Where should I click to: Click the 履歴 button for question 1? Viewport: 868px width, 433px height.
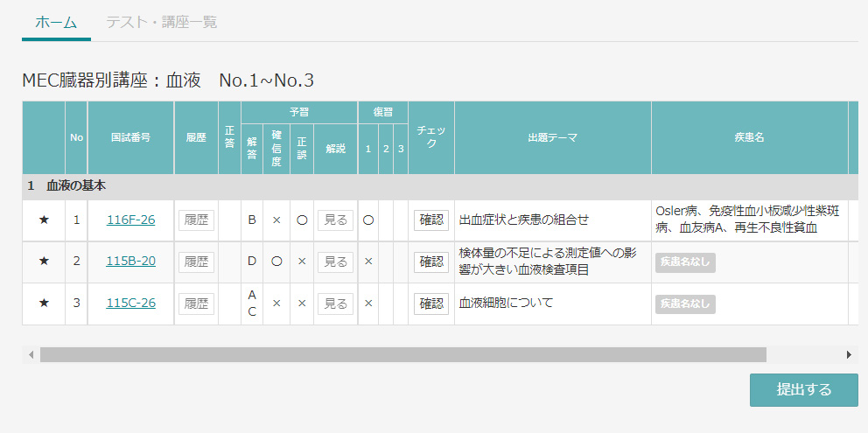(197, 220)
